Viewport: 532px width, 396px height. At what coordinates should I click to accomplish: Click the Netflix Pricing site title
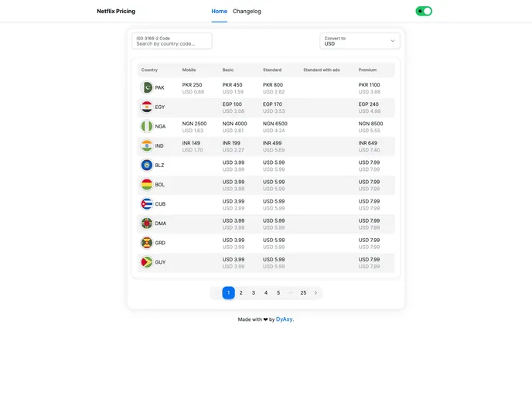click(x=116, y=12)
